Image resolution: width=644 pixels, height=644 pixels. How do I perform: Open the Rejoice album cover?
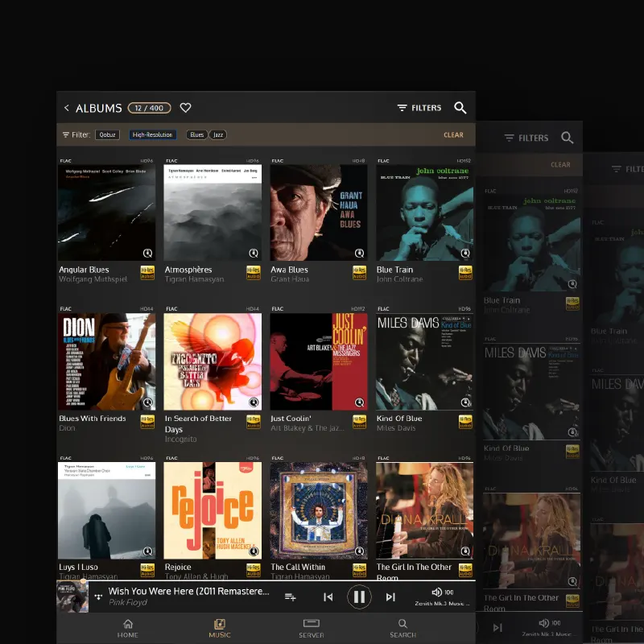(213, 510)
